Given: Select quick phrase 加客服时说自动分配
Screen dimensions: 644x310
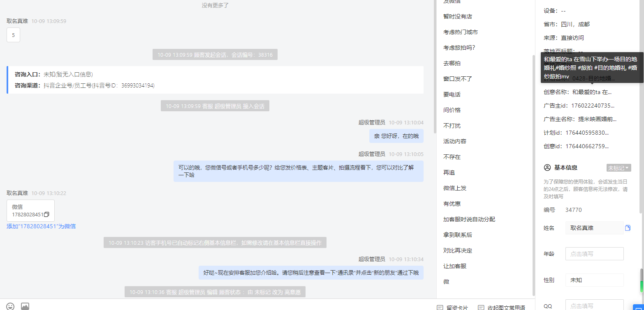Looking at the screenshot, I should tap(469, 219).
